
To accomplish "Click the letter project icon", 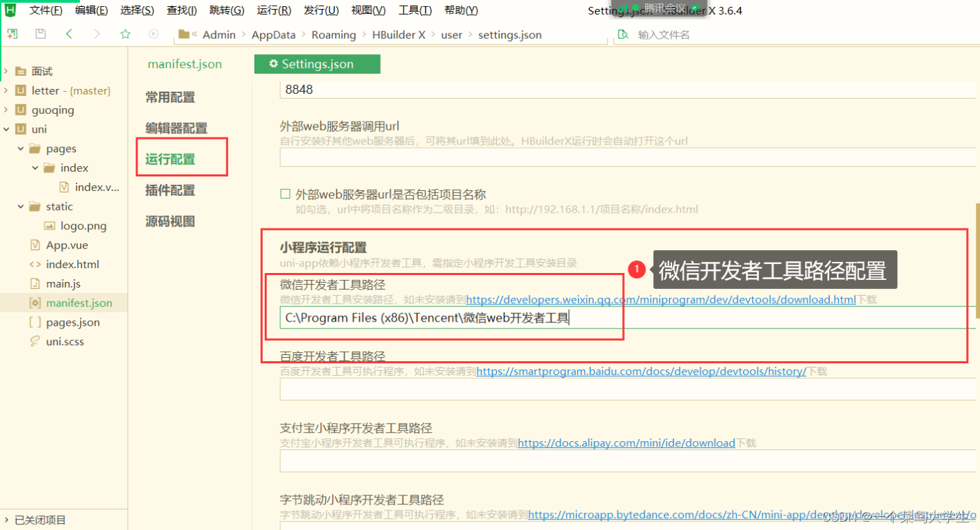I will click(20, 90).
